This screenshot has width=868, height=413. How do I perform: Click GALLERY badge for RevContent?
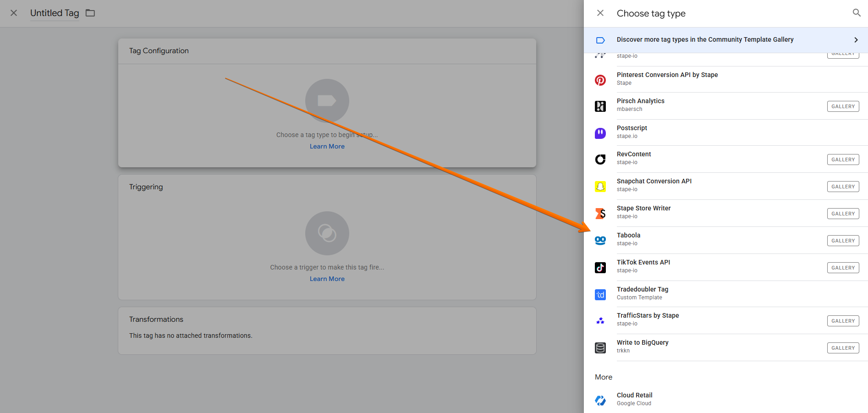click(843, 160)
